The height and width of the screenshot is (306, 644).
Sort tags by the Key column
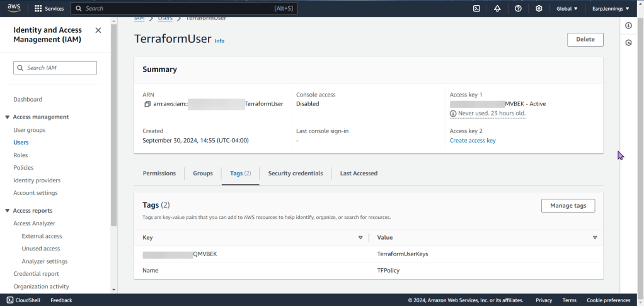coord(360,238)
